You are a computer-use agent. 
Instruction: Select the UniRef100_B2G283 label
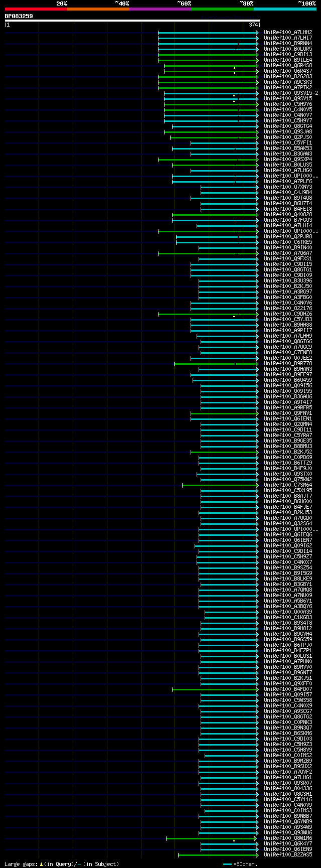coord(288,76)
